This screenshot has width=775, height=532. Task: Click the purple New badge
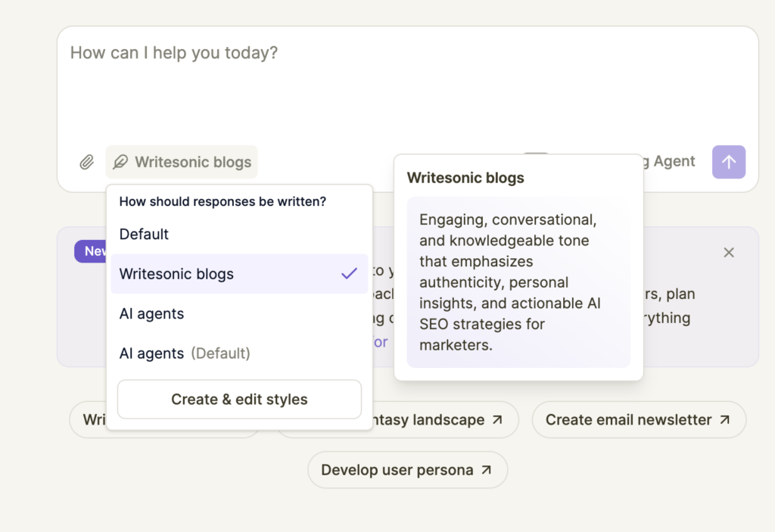91,251
